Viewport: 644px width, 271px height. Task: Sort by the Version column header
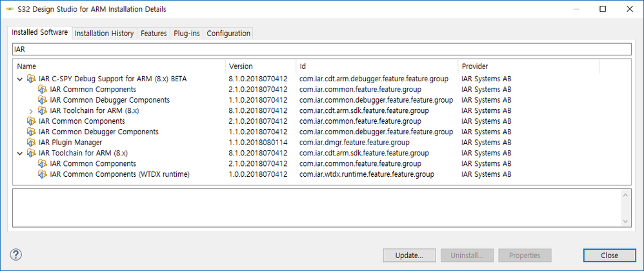[261, 66]
